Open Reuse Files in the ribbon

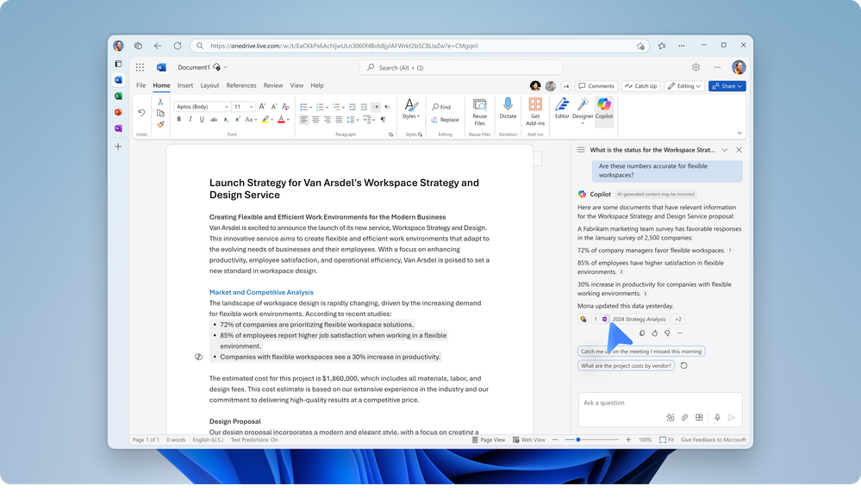point(479,111)
